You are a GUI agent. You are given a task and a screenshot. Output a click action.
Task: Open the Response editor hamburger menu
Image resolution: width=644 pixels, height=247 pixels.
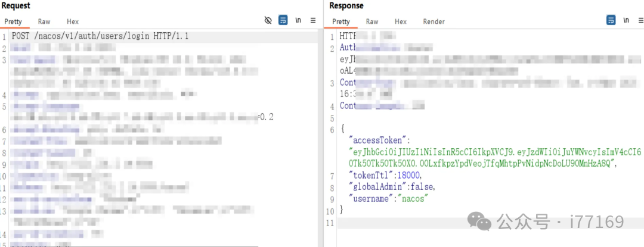tap(639, 20)
